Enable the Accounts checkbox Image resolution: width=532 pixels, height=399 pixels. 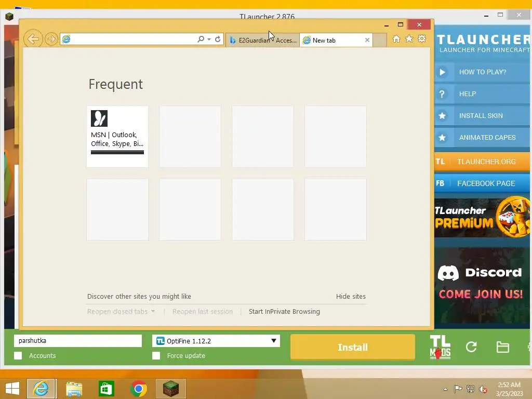click(x=18, y=355)
